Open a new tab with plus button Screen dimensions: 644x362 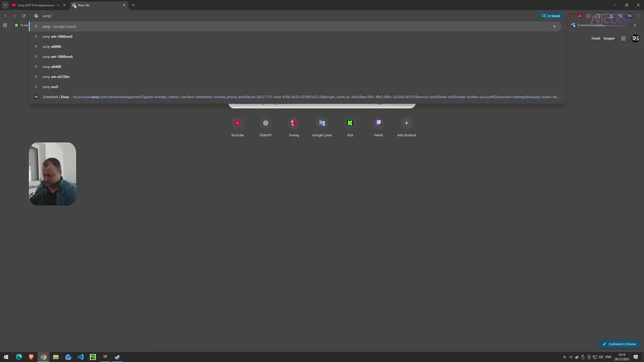tap(133, 5)
